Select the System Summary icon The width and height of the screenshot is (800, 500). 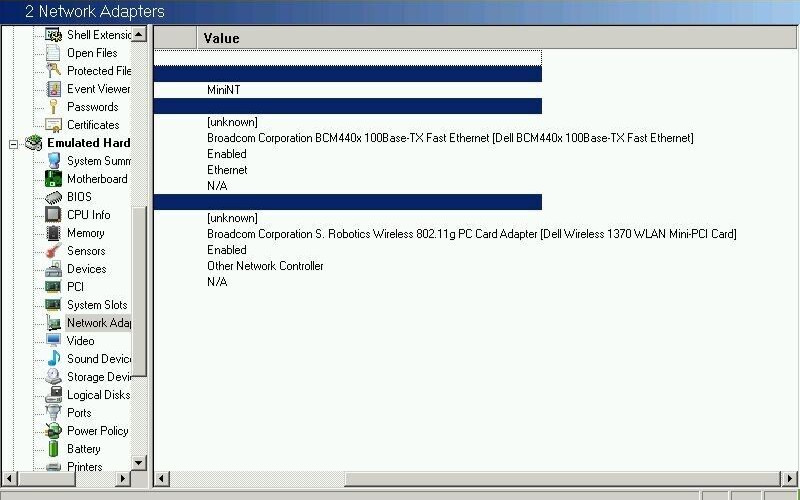pyautogui.click(x=53, y=161)
